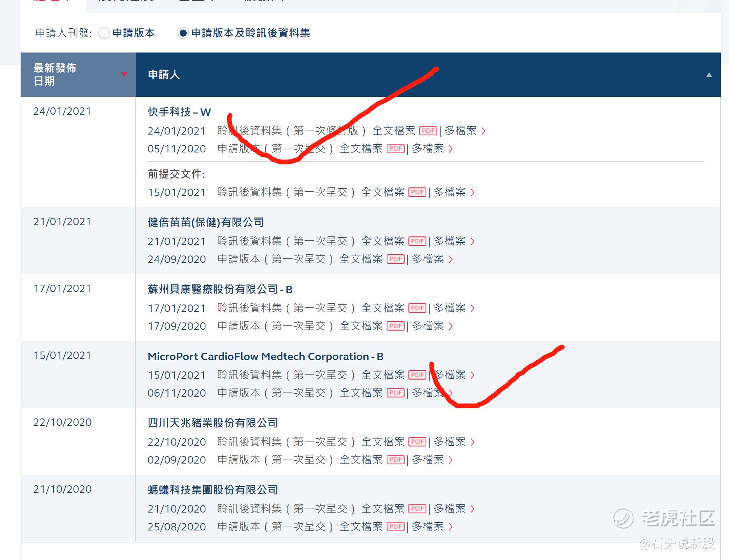Click applicant name 快手科技 – W

tap(179, 112)
